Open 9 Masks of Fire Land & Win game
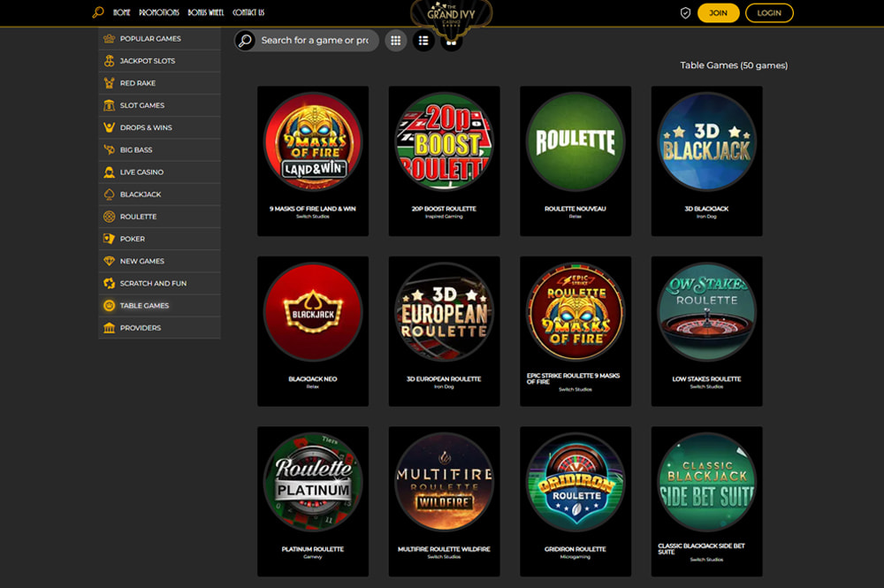 (313, 161)
